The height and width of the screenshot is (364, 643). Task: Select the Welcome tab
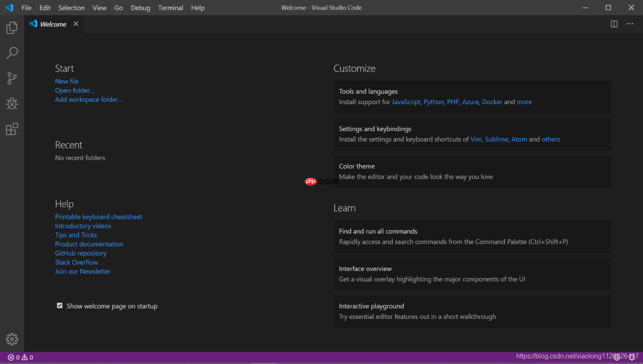[53, 24]
